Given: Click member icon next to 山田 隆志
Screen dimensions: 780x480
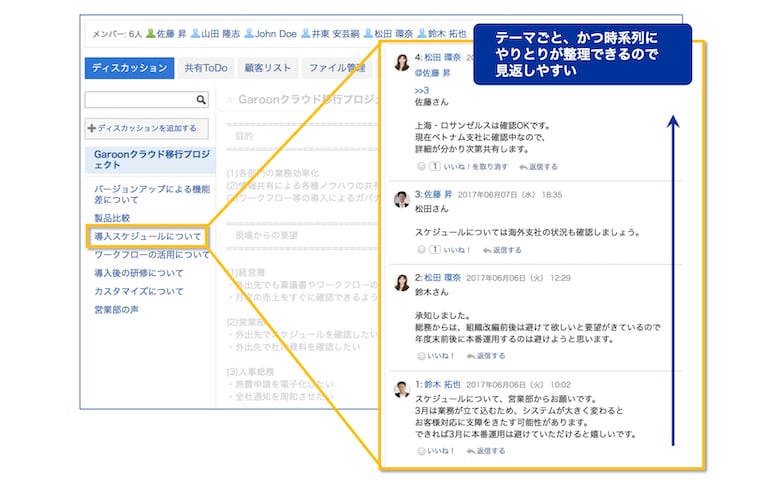Looking at the screenshot, I should (x=195, y=33).
